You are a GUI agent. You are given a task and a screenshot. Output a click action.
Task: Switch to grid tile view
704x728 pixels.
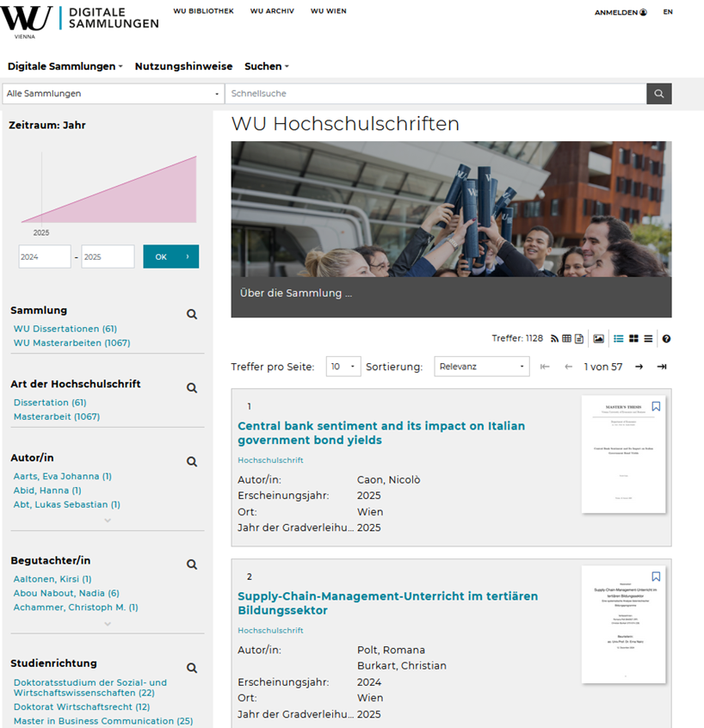pos(633,339)
